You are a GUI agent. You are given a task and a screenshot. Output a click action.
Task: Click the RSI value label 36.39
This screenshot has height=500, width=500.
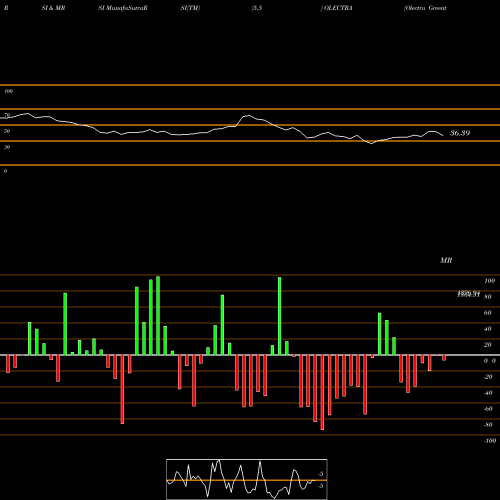[x=460, y=133]
